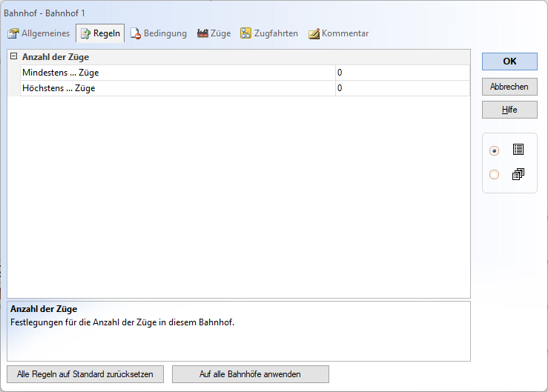The image size is (548, 392).
Task: Click the Abbrechen button
Action: coord(509,87)
